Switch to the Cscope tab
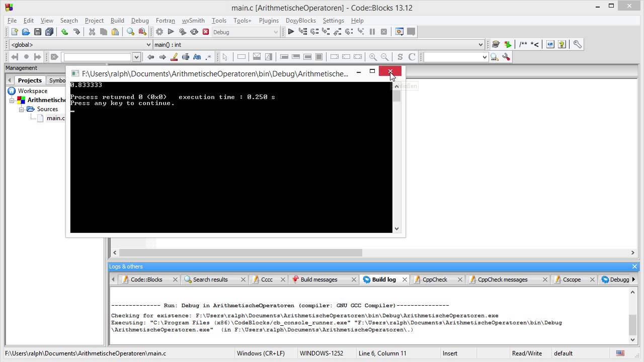644x362 pixels. point(572,280)
